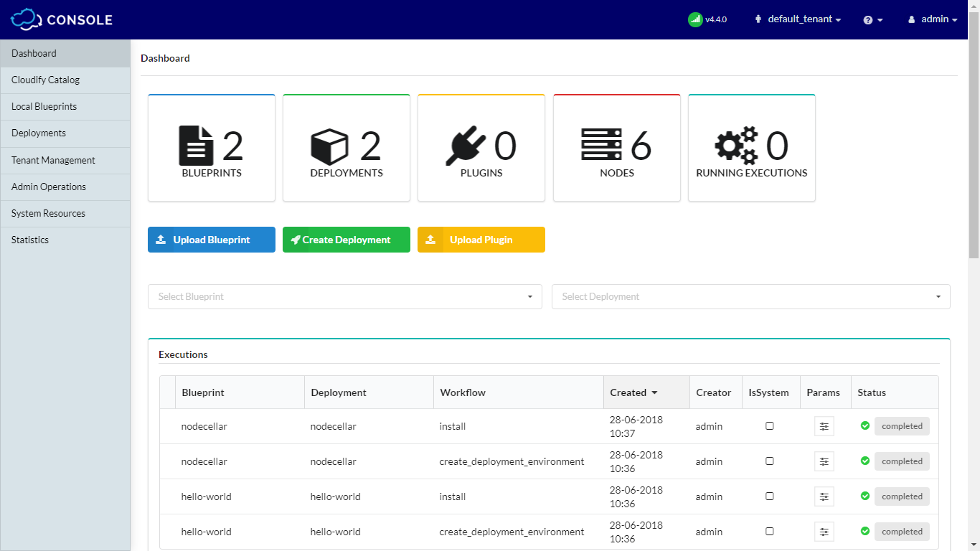Screen dimensions: 980x551
Task: Open Tenant Management page
Action: click(65, 160)
